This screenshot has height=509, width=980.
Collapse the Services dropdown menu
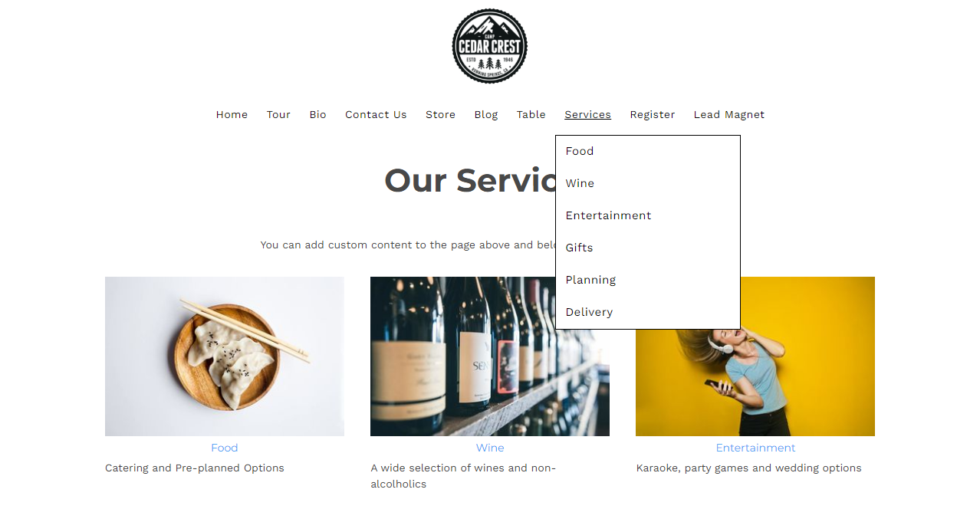(x=587, y=115)
